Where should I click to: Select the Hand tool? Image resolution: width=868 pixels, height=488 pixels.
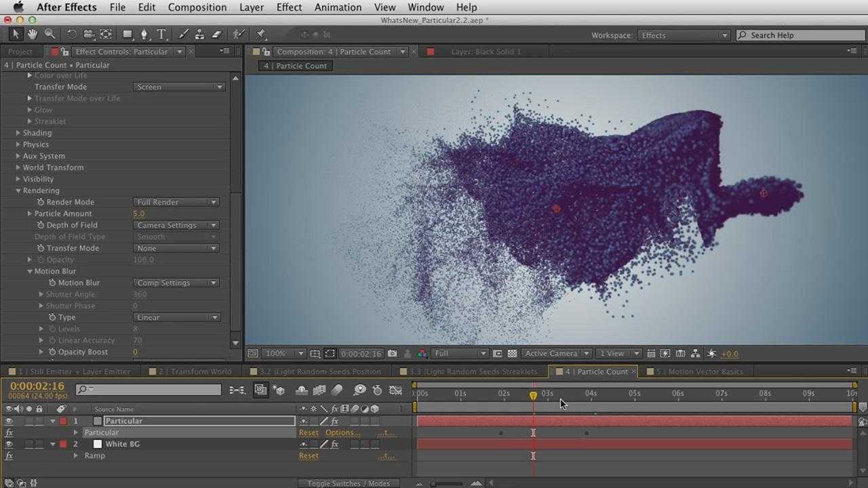[x=33, y=34]
